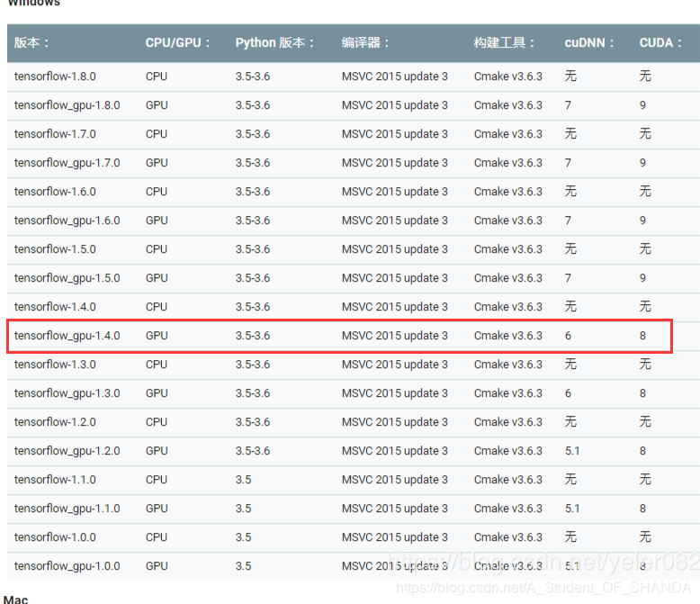Click the CUDA column header
The width and height of the screenshot is (700, 604).
[660, 43]
